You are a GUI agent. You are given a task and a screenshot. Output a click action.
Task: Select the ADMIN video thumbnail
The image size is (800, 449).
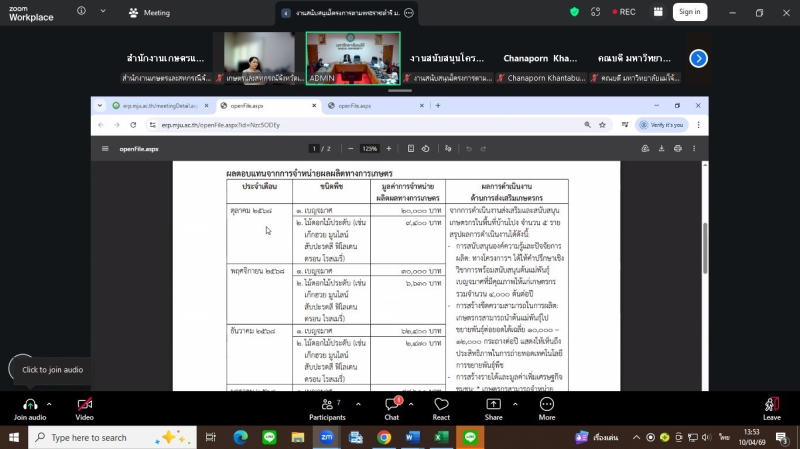coord(352,57)
